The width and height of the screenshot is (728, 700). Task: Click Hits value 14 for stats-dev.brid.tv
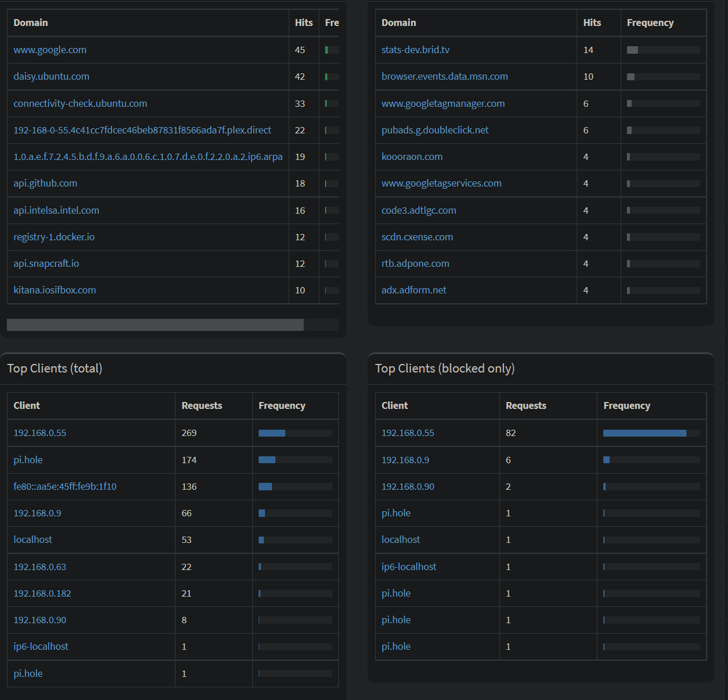pyautogui.click(x=588, y=50)
